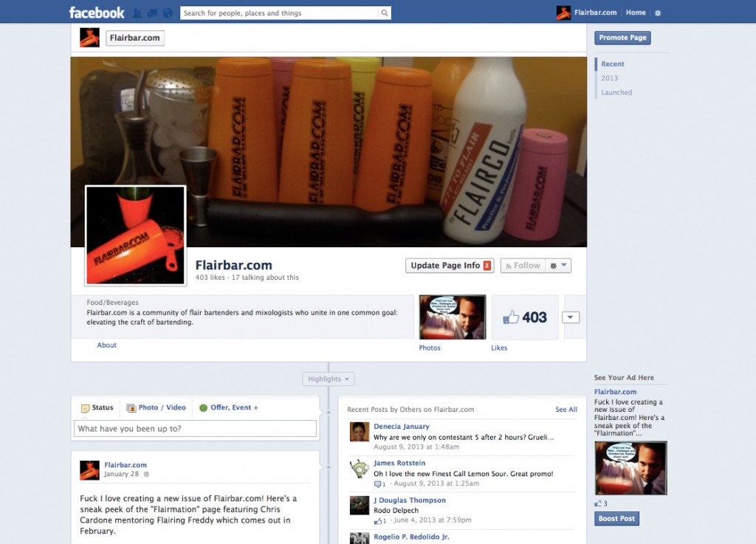
Task: Click like icon under J Douglas Thompson's post
Action: click(x=378, y=521)
